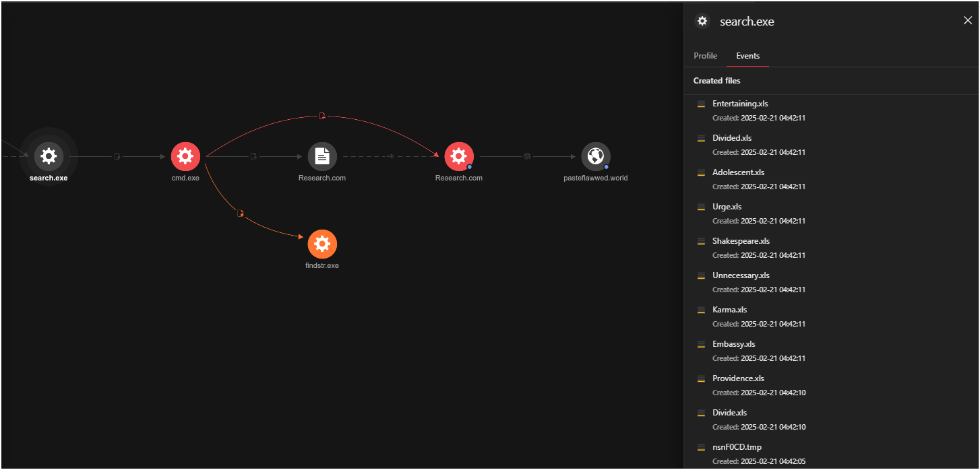Click file icon next to nsnF0CD.tmp

click(701, 448)
